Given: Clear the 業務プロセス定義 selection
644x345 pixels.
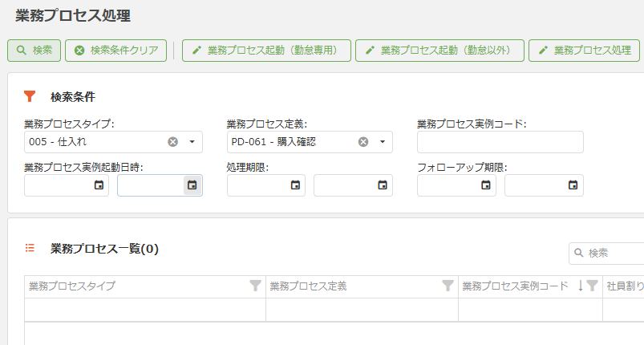Looking at the screenshot, I should (x=363, y=142).
